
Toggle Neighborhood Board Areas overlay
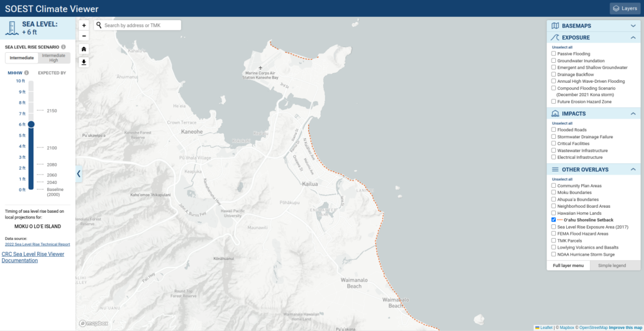553,206
